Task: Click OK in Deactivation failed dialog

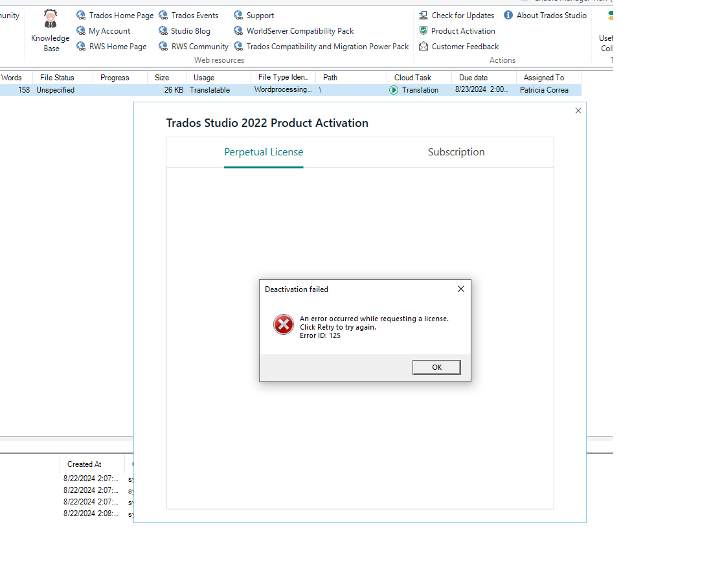Action: click(x=436, y=367)
